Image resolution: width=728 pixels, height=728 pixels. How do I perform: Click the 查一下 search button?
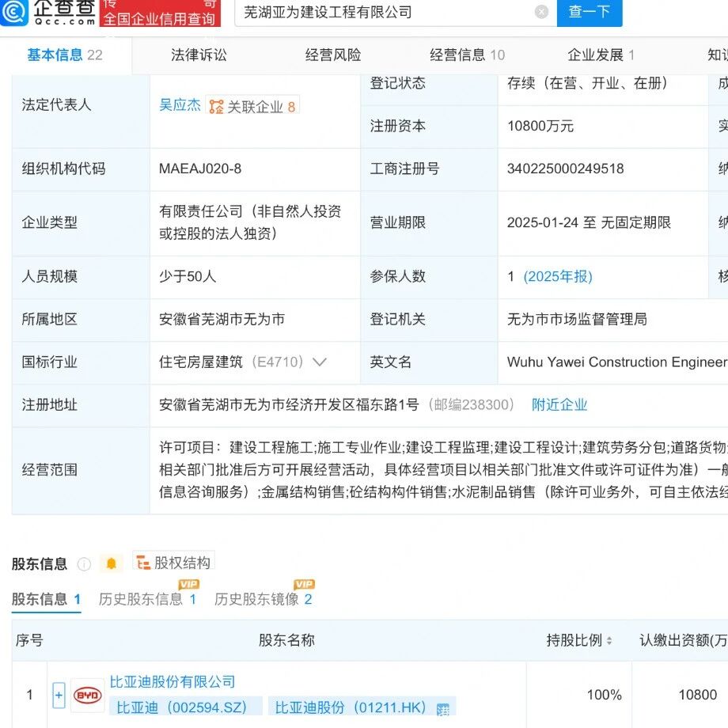590,12
